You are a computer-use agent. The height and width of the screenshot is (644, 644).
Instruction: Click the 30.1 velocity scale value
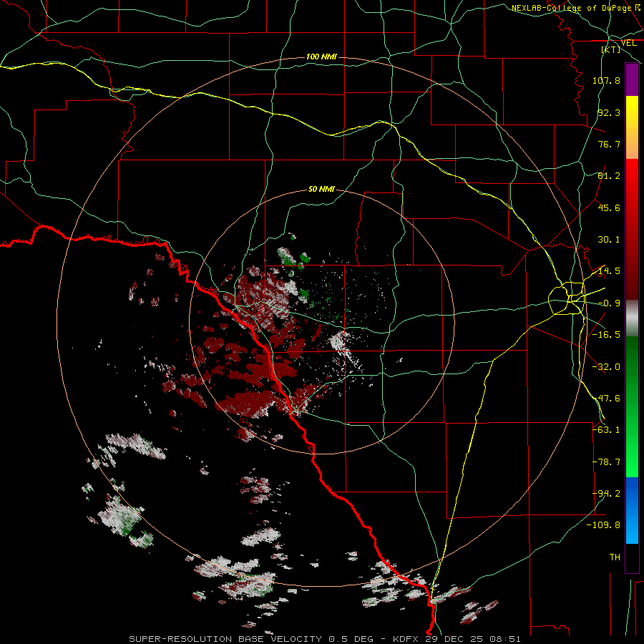[x=609, y=240]
